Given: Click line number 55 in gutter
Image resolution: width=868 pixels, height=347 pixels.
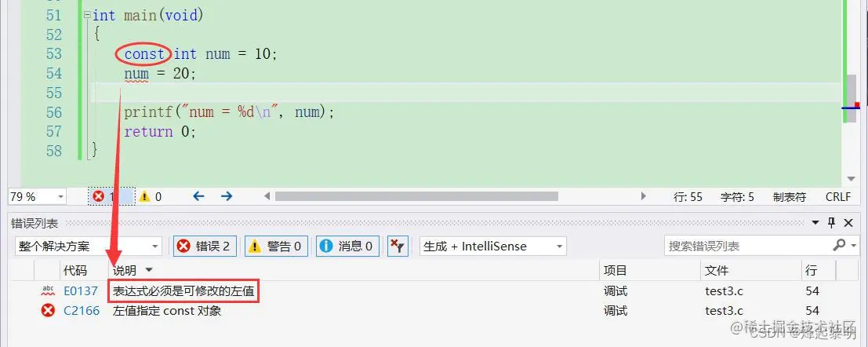Looking at the screenshot, I should pyautogui.click(x=54, y=93).
